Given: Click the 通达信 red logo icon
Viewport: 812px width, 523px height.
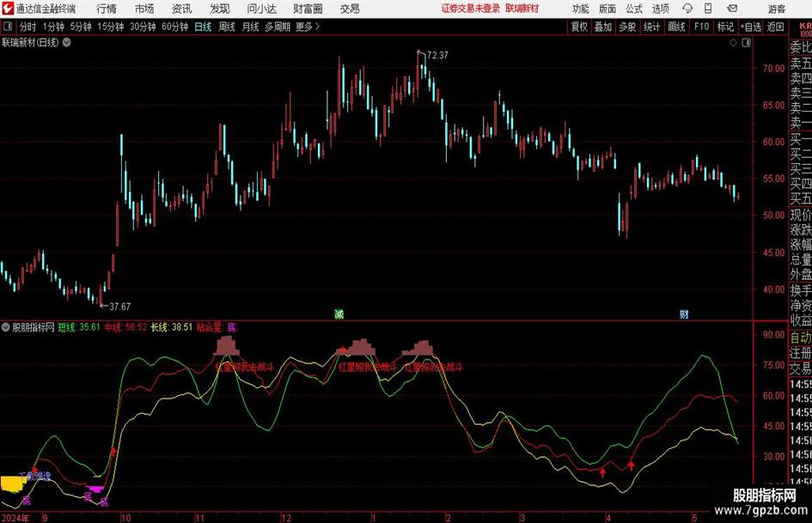Looking at the screenshot, I should 8,9.
